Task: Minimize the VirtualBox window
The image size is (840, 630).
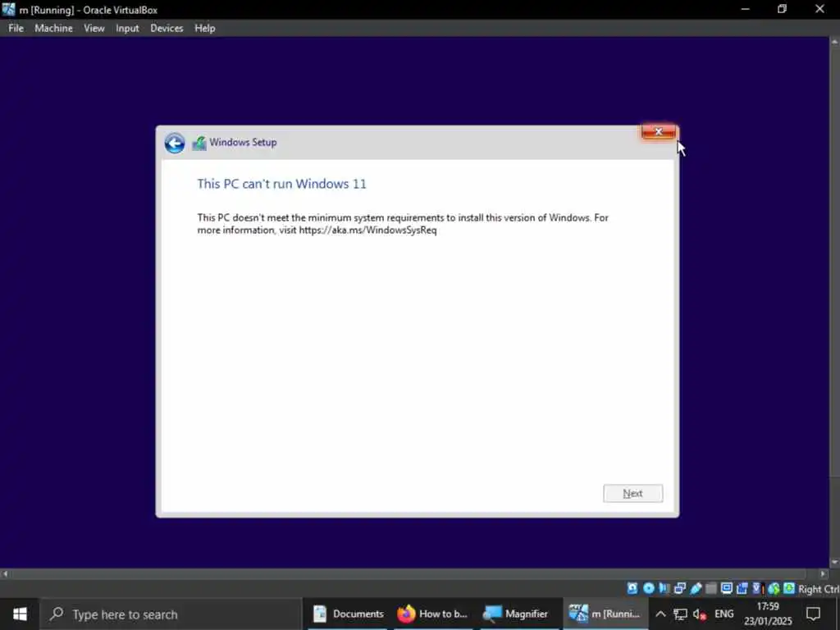Action: tap(745, 9)
